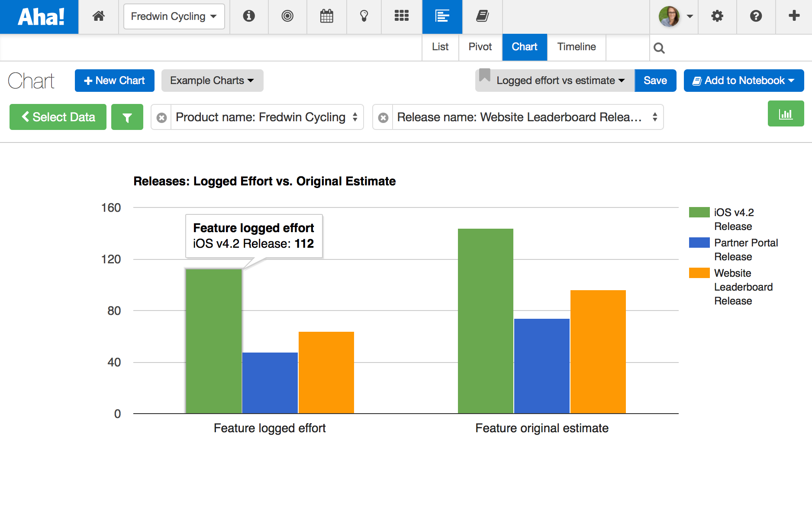812x518 pixels.
Task: Click the 160 y-axis value
Action: tap(111, 208)
